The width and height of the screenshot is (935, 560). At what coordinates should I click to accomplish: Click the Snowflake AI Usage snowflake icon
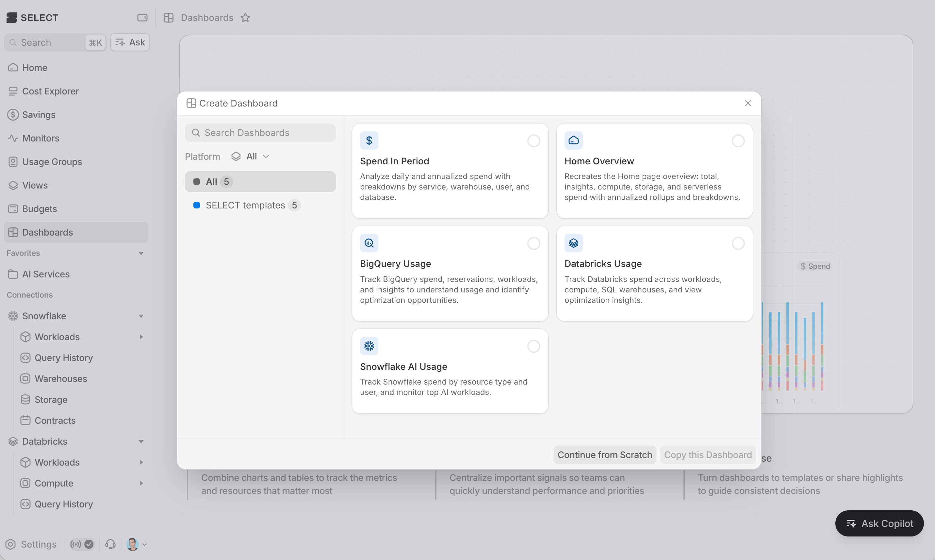point(369,346)
